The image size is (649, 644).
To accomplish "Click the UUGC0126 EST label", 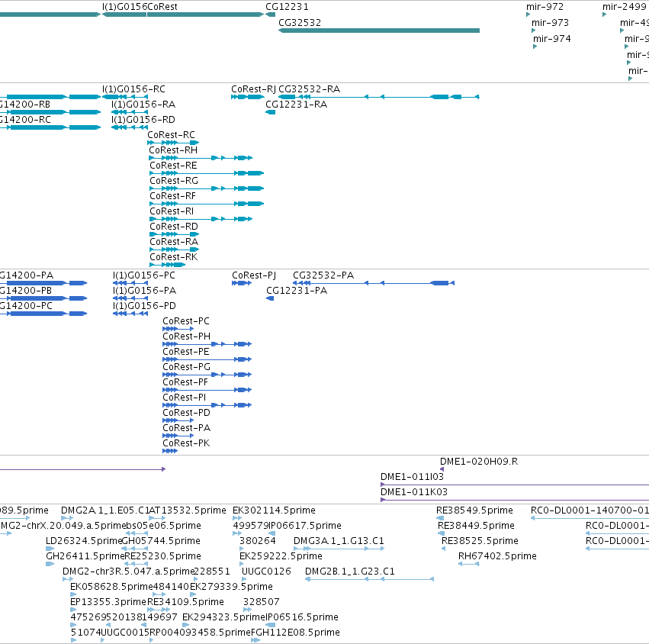I will [x=266, y=572].
